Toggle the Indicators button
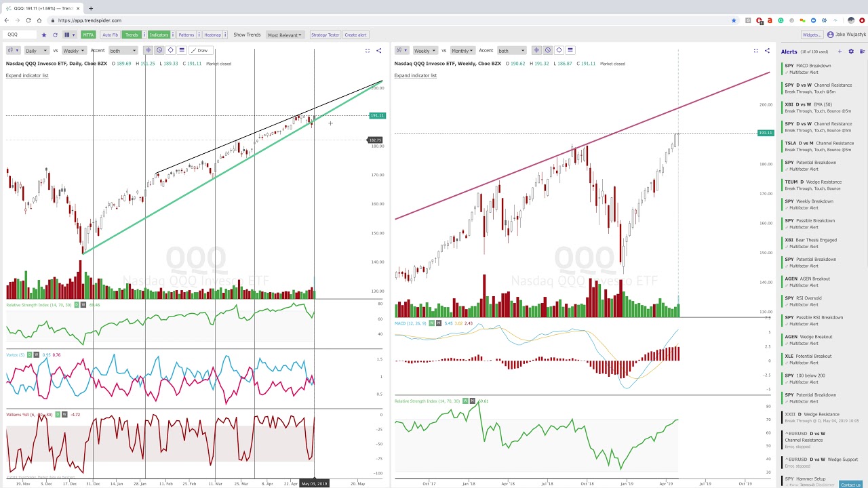 click(159, 35)
